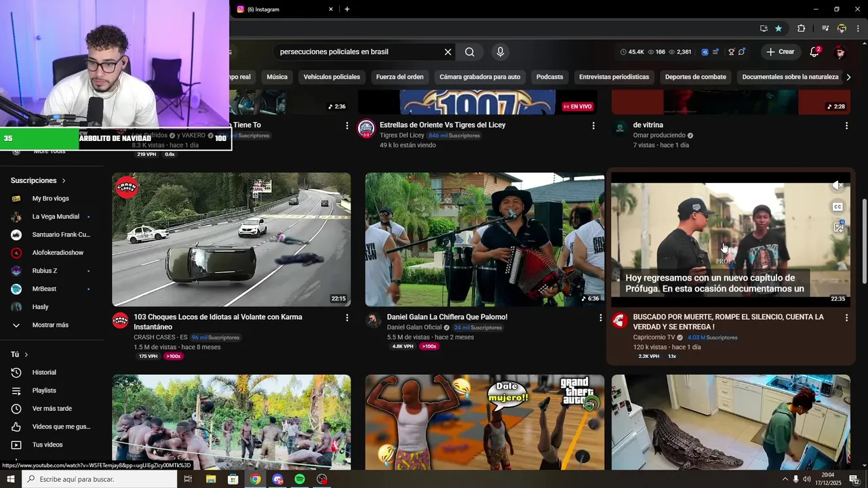
Task: Select the Vehículos policiales chip
Action: (332, 77)
